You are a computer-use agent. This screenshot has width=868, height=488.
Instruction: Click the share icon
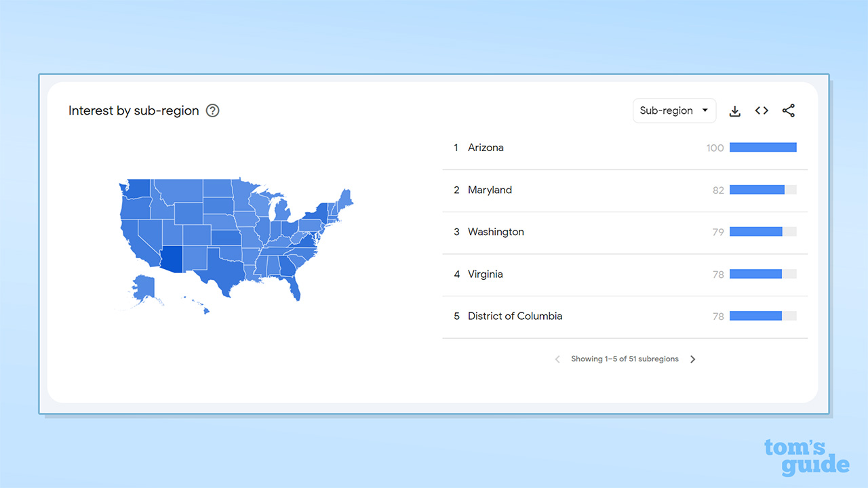click(788, 110)
